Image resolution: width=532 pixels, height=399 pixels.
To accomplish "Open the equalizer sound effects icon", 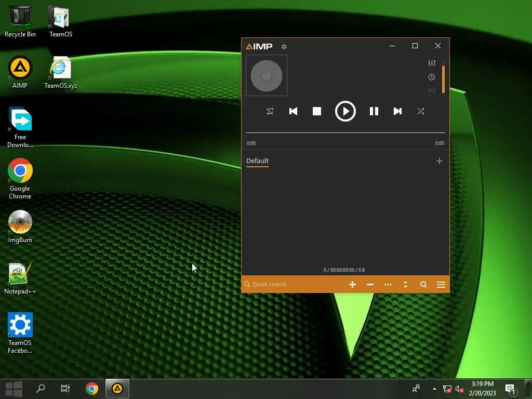I will click(x=432, y=63).
